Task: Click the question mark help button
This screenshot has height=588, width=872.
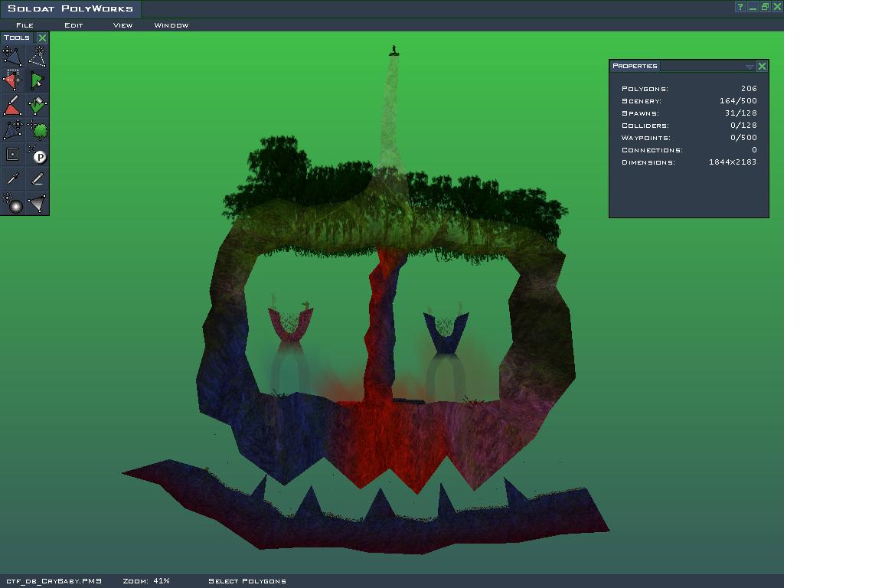Action: (740, 7)
